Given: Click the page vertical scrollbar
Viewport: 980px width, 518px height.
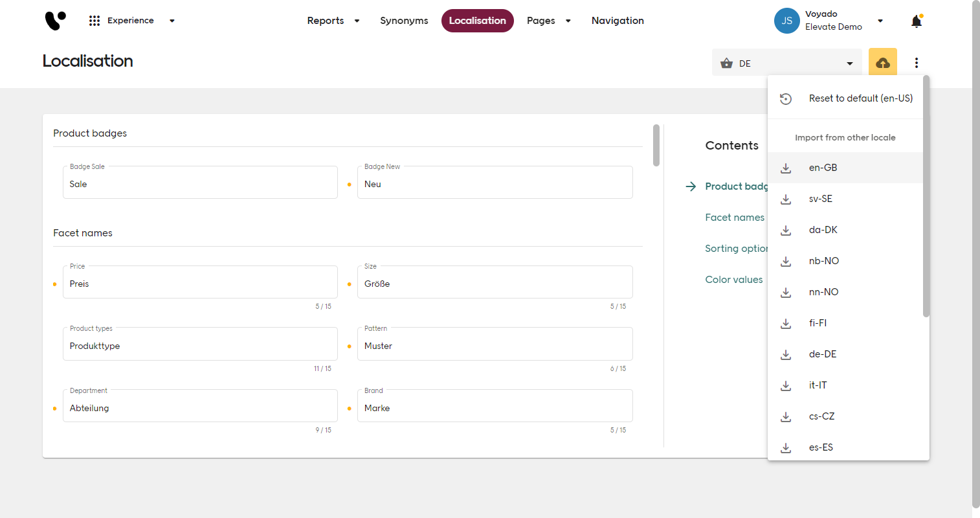Looking at the screenshot, I should point(976,254).
